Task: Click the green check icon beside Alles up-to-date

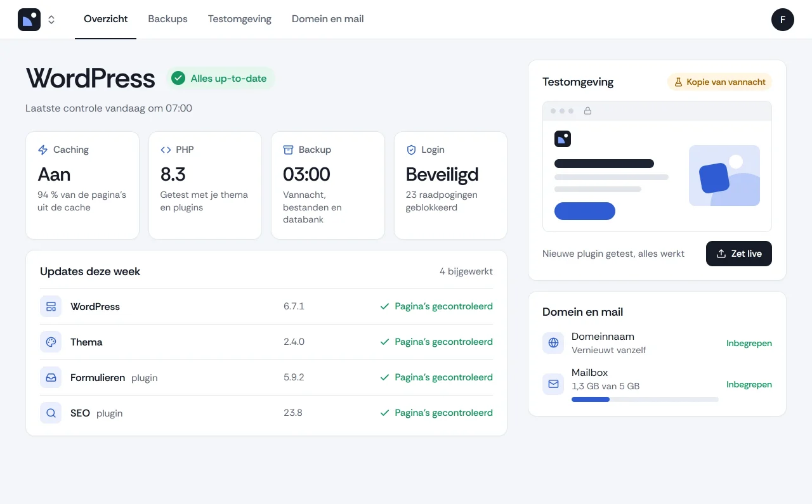Action: [178, 79]
